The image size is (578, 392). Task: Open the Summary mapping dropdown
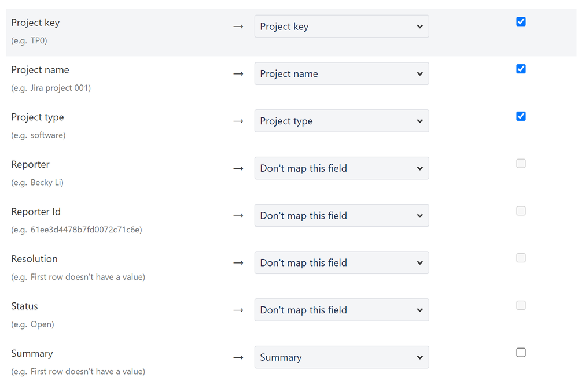click(341, 357)
